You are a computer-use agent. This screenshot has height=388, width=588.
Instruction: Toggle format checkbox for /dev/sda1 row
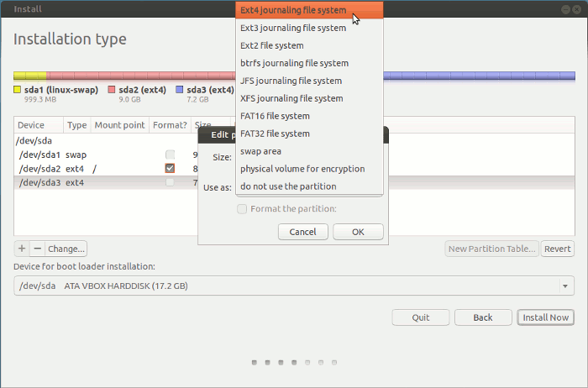pos(170,155)
